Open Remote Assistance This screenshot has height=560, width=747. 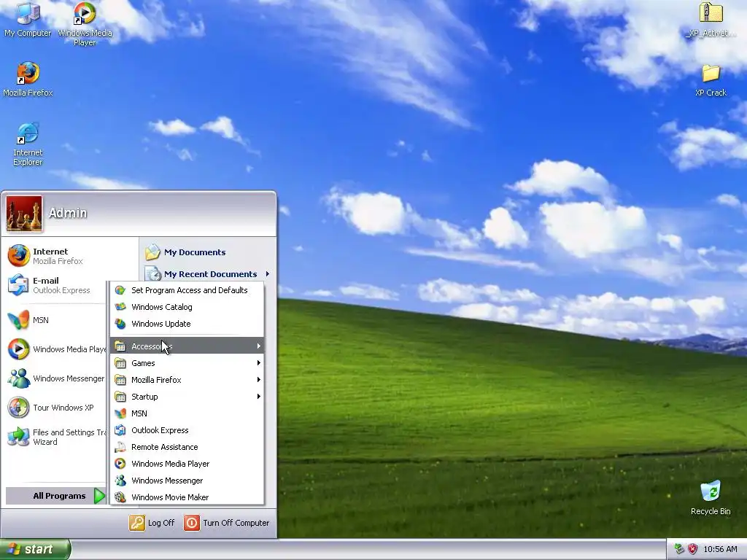[x=187, y=447]
